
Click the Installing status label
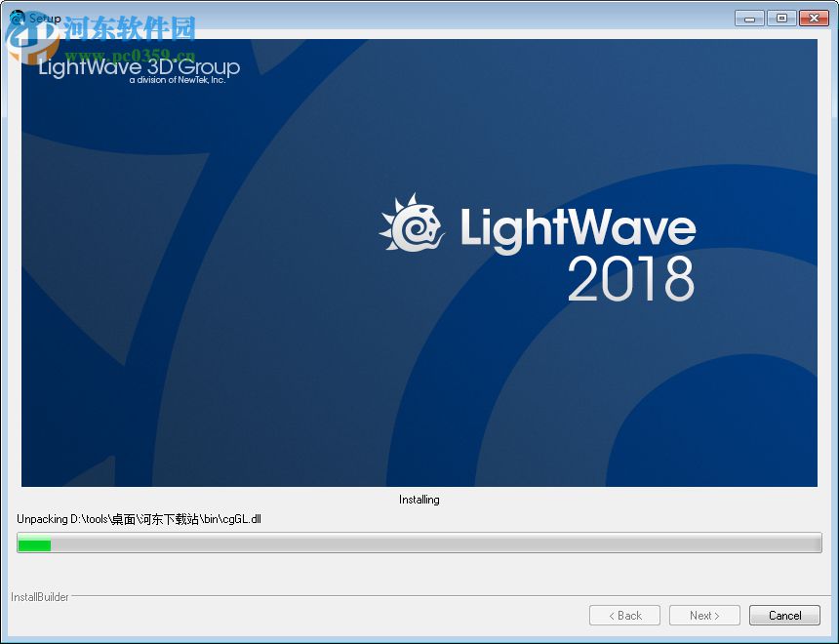click(419, 499)
